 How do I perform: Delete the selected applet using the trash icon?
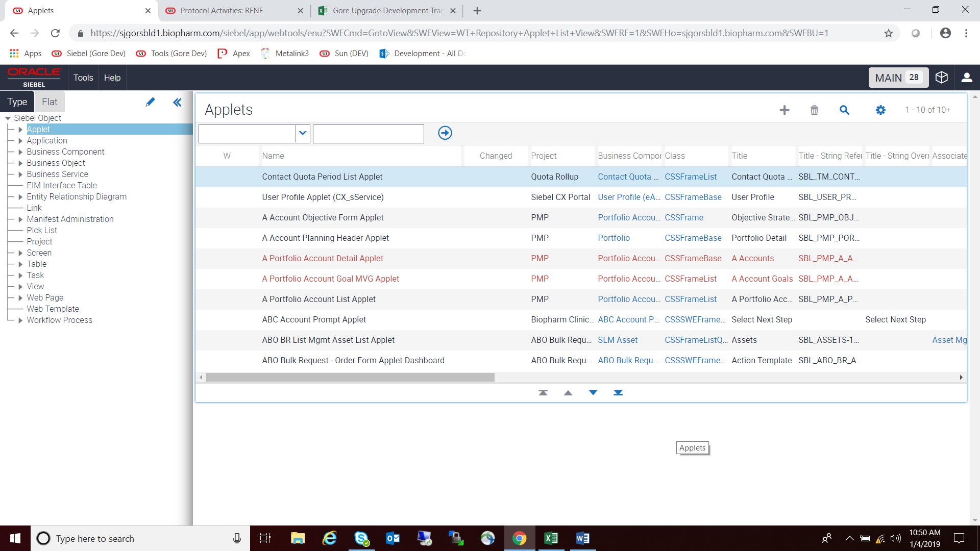click(x=814, y=110)
